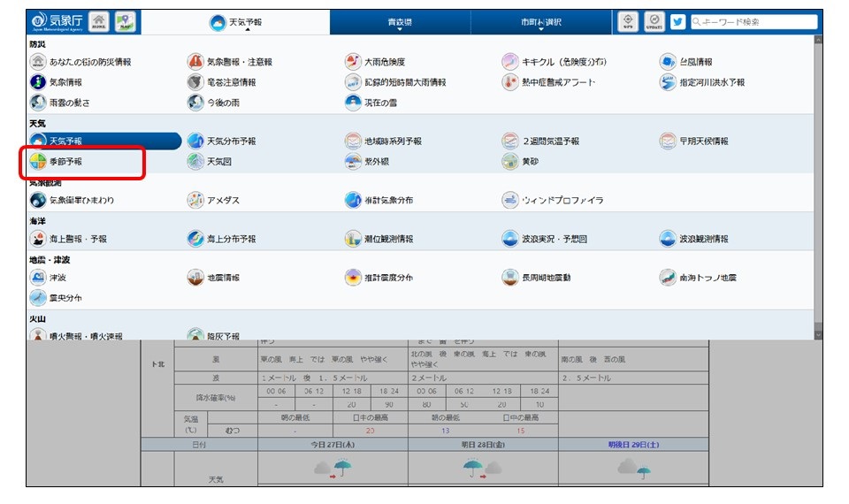Open the 雨雲の動き icon

[x=37, y=103]
